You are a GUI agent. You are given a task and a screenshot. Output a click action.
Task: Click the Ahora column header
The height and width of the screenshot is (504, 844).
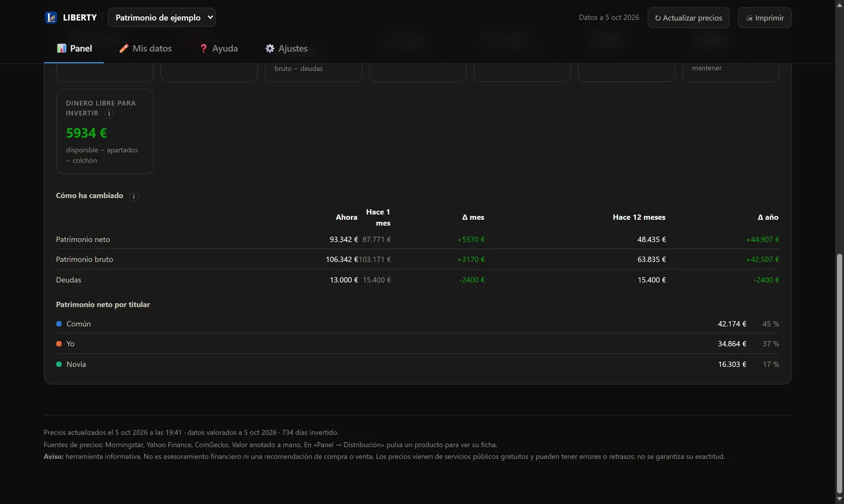[x=347, y=217]
